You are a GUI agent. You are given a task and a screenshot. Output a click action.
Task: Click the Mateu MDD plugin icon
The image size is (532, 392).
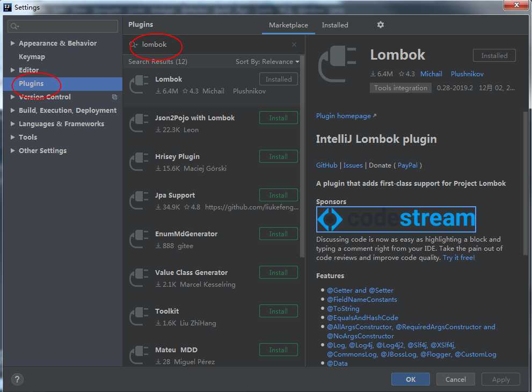pyautogui.click(x=139, y=355)
